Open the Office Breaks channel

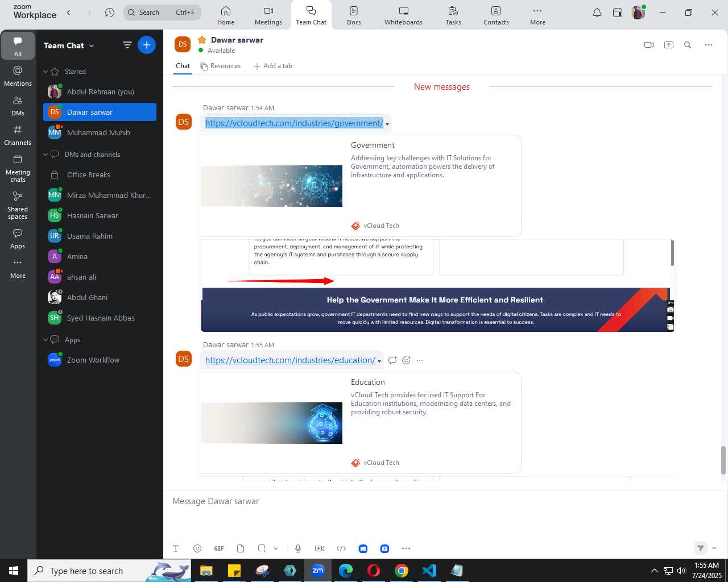(x=100, y=174)
